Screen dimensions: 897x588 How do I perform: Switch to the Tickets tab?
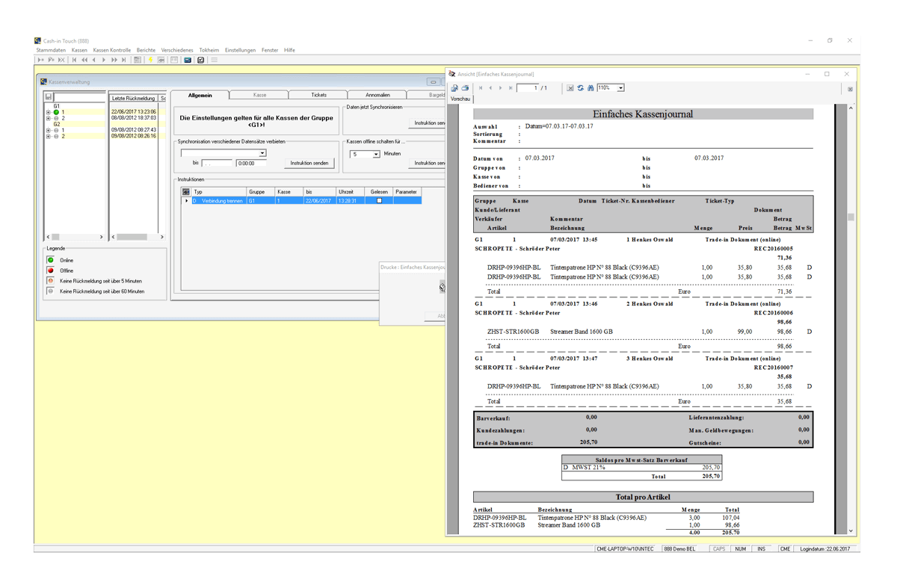click(x=318, y=95)
